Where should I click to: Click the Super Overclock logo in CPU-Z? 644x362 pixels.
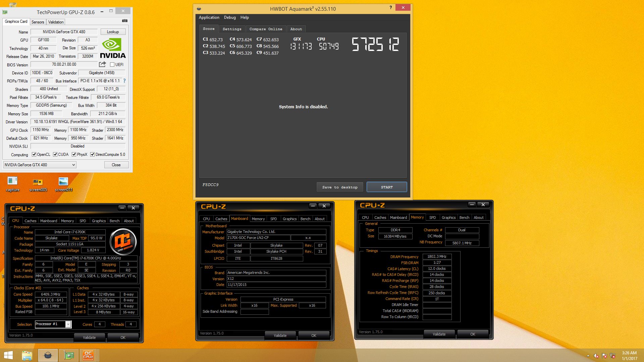click(123, 242)
